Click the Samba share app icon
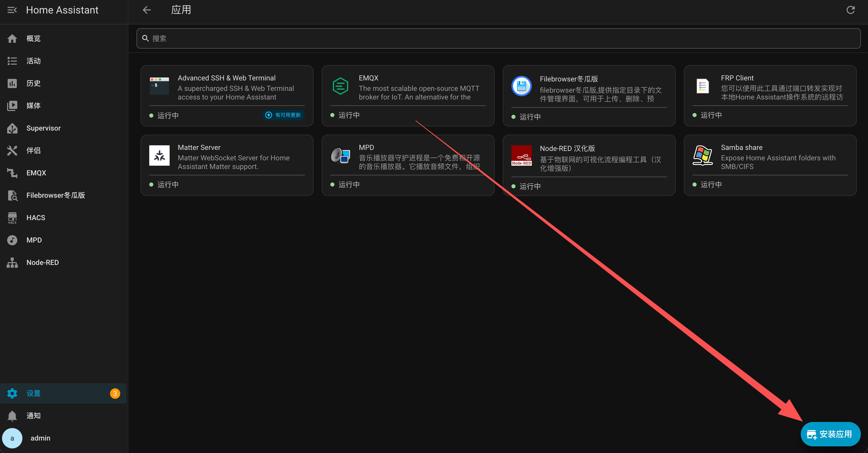Image resolution: width=868 pixels, height=453 pixels. [x=702, y=155]
